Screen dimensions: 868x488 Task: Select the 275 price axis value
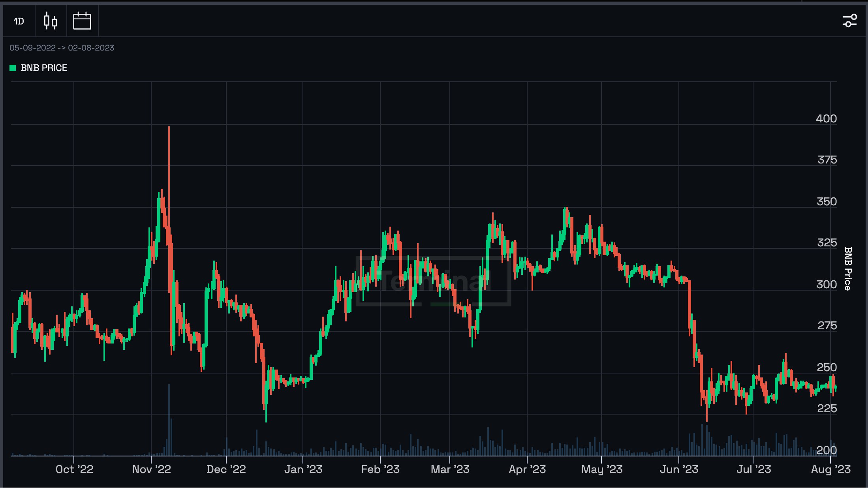pos(827,325)
